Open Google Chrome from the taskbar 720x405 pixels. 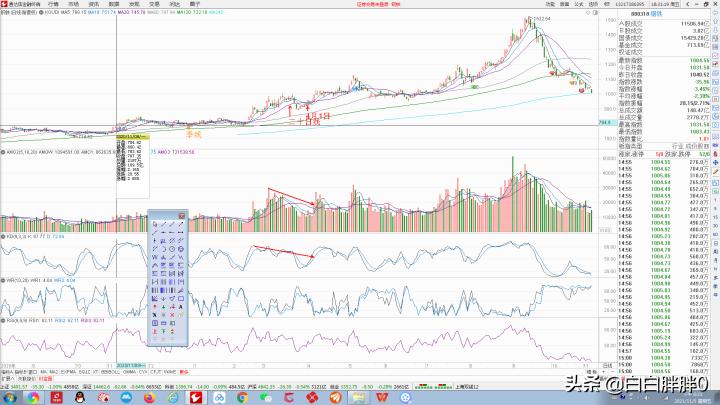pyautogui.click(x=242, y=398)
